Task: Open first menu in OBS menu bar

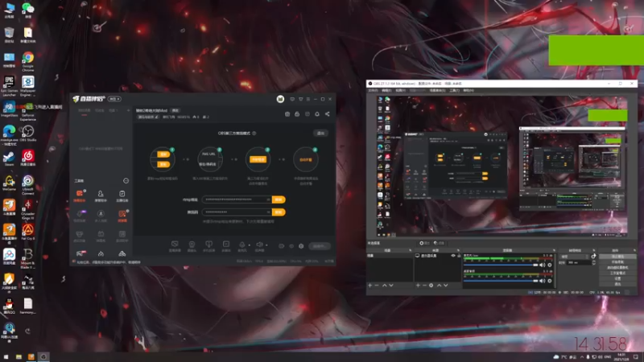Action: (373, 90)
